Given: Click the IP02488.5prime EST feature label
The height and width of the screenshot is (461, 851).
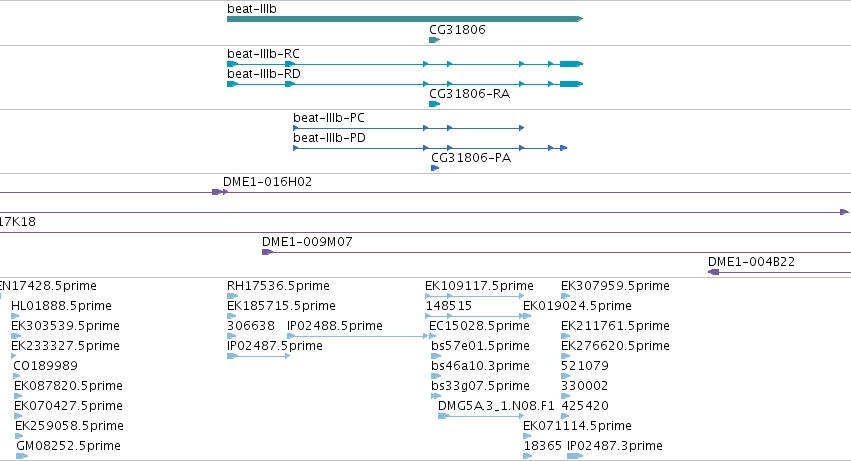Looking at the screenshot, I should point(334,326).
